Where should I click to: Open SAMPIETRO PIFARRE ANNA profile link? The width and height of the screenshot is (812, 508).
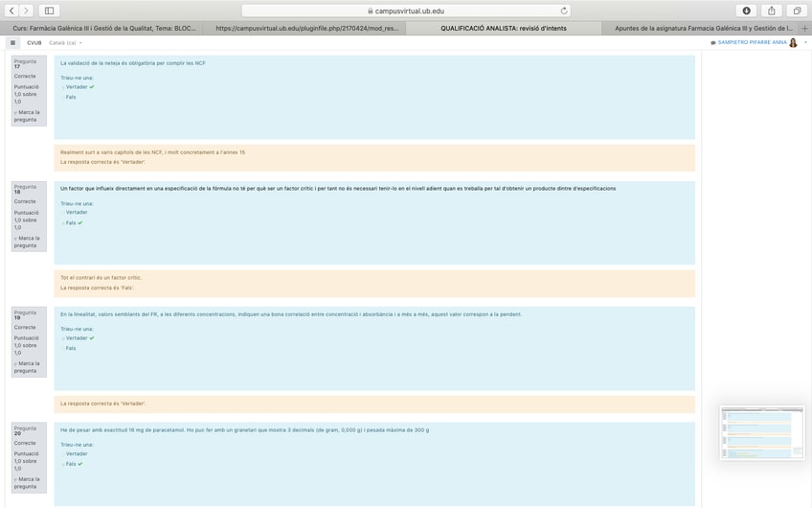[752, 42]
